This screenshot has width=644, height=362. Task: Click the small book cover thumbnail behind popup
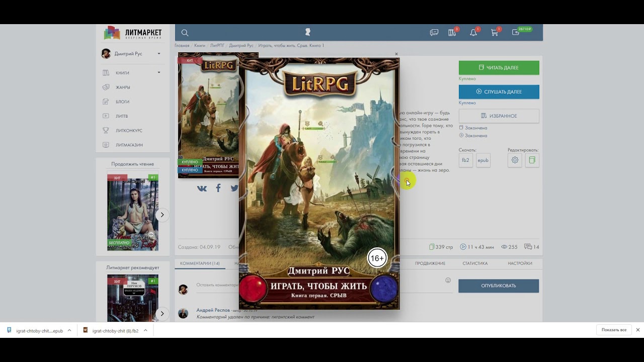208,115
